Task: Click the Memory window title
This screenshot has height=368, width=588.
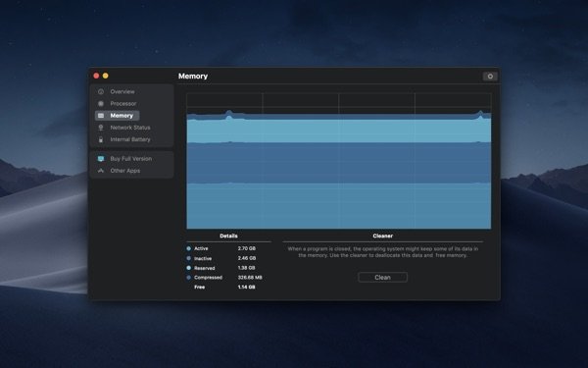Action: click(x=193, y=77)
